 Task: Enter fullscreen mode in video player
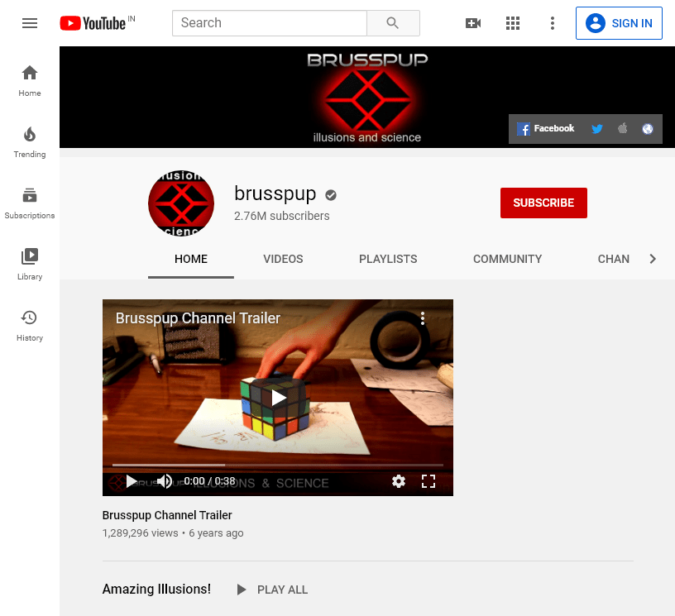(428, 481)
